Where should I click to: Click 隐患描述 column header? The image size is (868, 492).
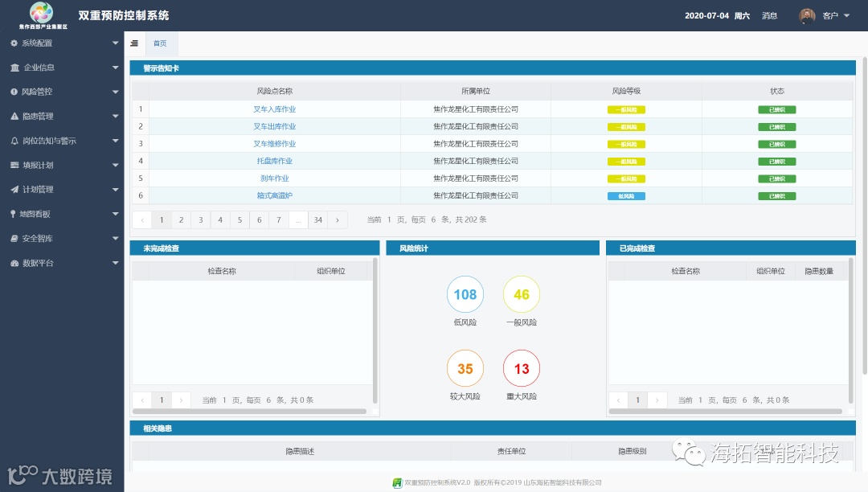tap(300, 452)
